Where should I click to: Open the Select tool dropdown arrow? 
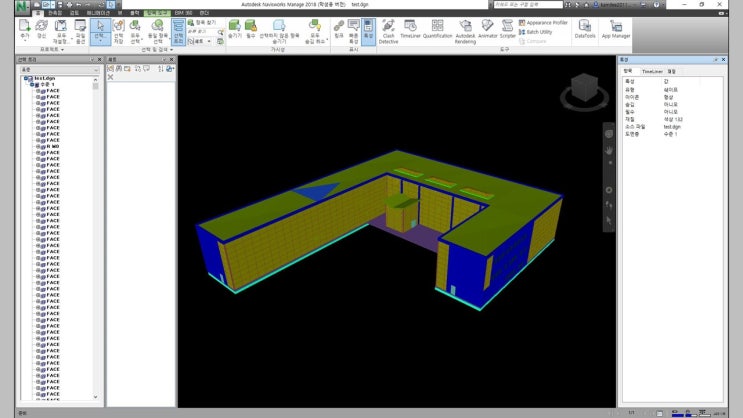coord(100,41)
